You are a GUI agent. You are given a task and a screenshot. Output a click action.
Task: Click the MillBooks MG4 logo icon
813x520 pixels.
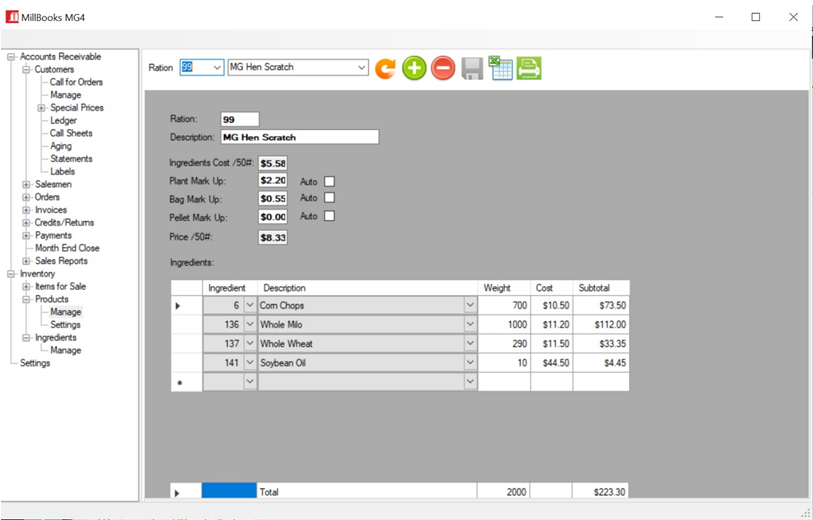pos(12,17)
